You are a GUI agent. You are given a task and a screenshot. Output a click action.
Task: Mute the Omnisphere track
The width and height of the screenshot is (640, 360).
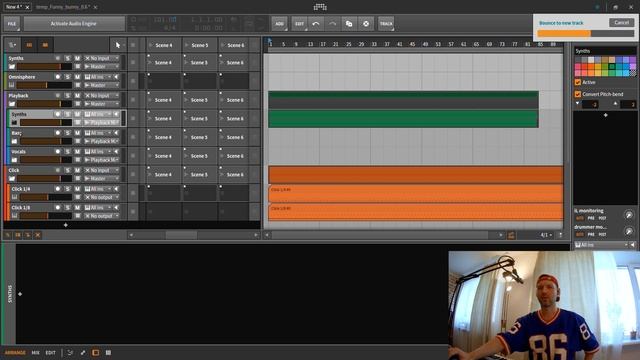point(77,77)
